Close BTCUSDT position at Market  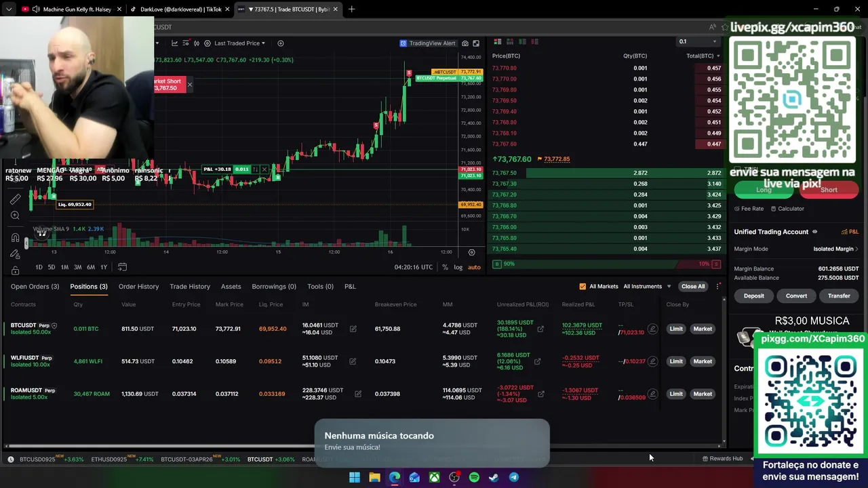point(703,329)
